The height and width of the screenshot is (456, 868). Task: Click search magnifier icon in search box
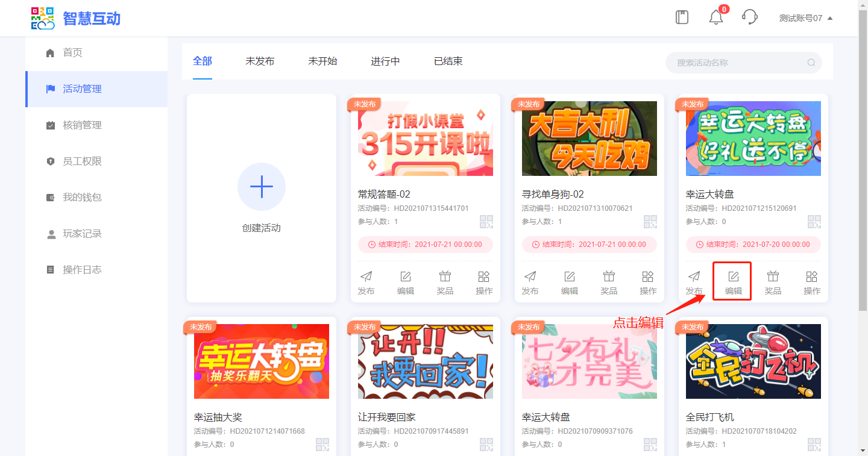[811, 63]
